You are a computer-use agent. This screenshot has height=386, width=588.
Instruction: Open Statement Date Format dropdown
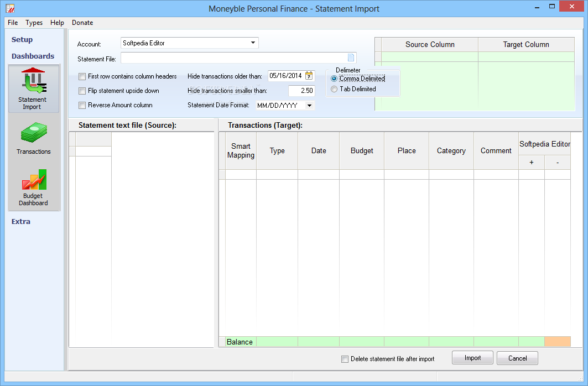point(309,105)
